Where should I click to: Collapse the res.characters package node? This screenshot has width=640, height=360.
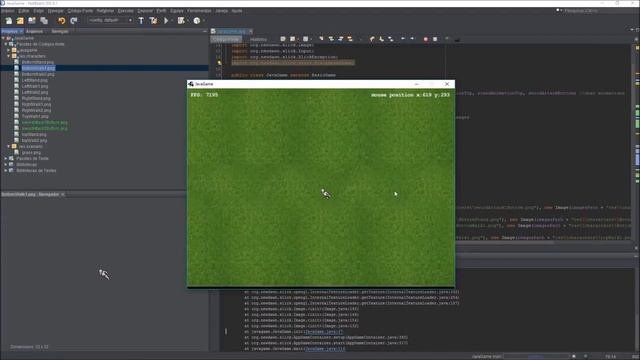[8, 56]
